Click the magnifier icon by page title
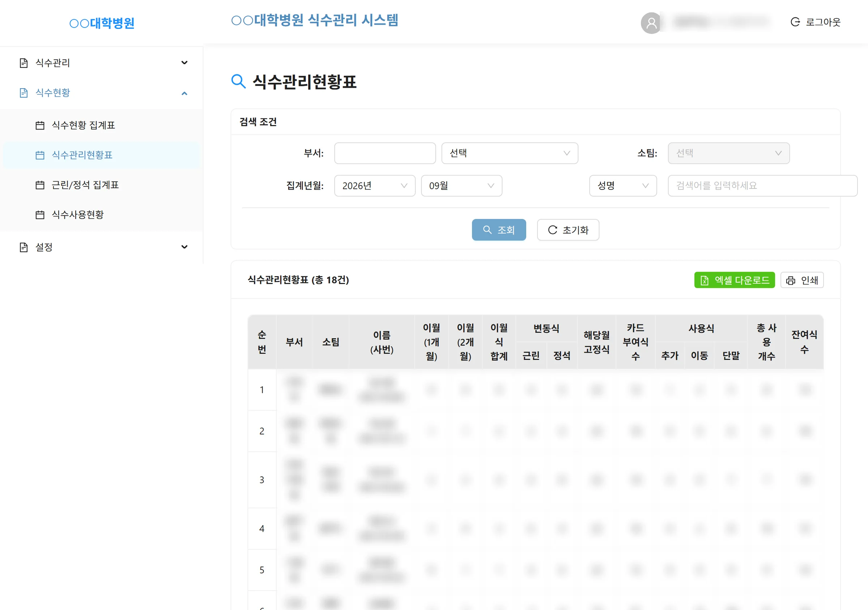868x610 pixels. [238, 81]
